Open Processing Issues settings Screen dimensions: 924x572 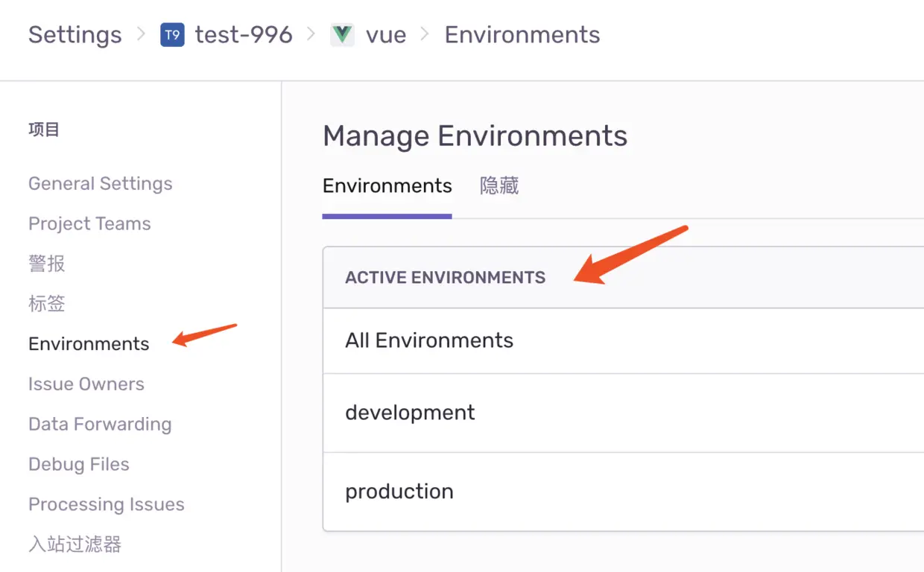coord(107,505)
